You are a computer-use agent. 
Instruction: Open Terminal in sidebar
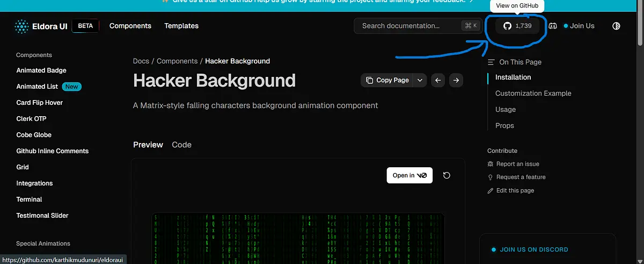click(x=29, y=199)
